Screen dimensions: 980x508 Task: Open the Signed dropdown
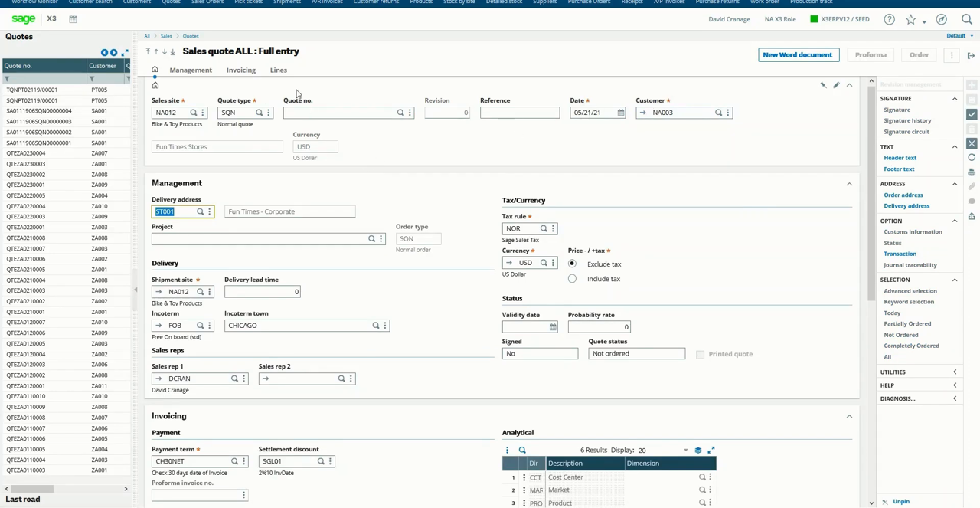point(540,354)
